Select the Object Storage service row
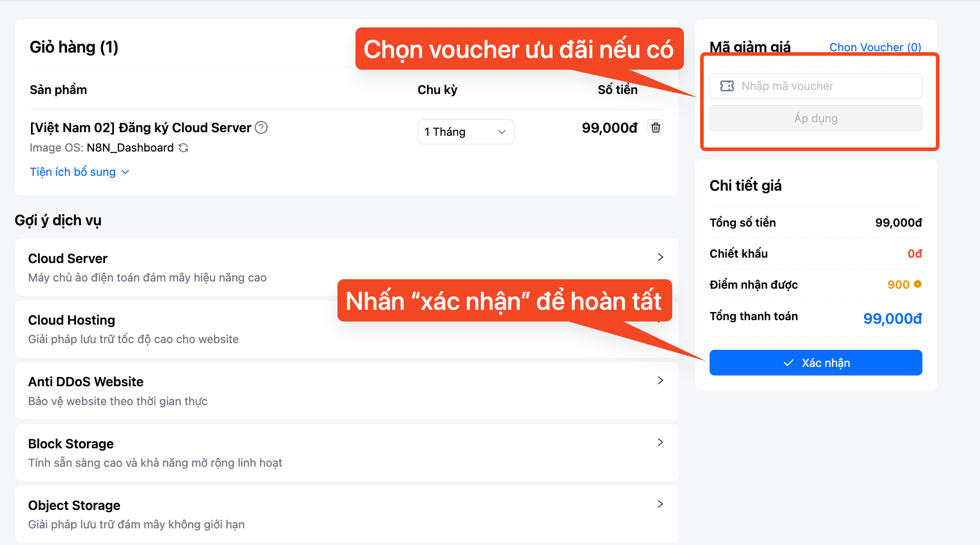 click(346, 514)
